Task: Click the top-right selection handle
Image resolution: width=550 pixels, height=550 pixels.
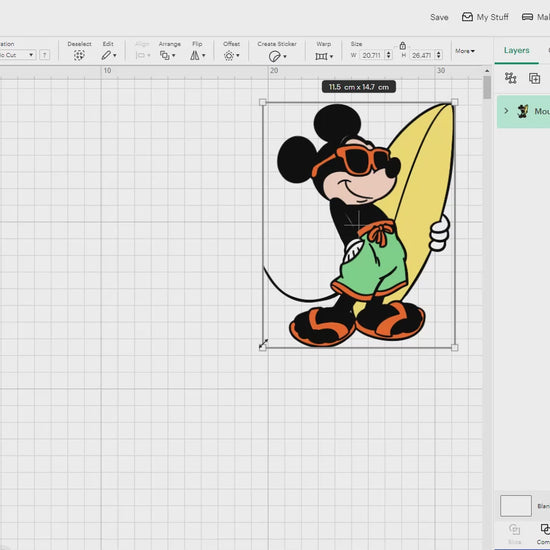Action: coord(455,102)
